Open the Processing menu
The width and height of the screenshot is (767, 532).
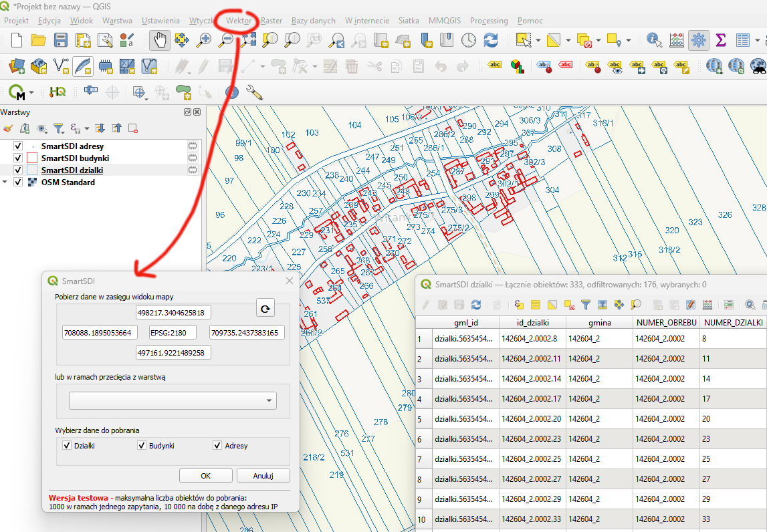coord(489,21)
